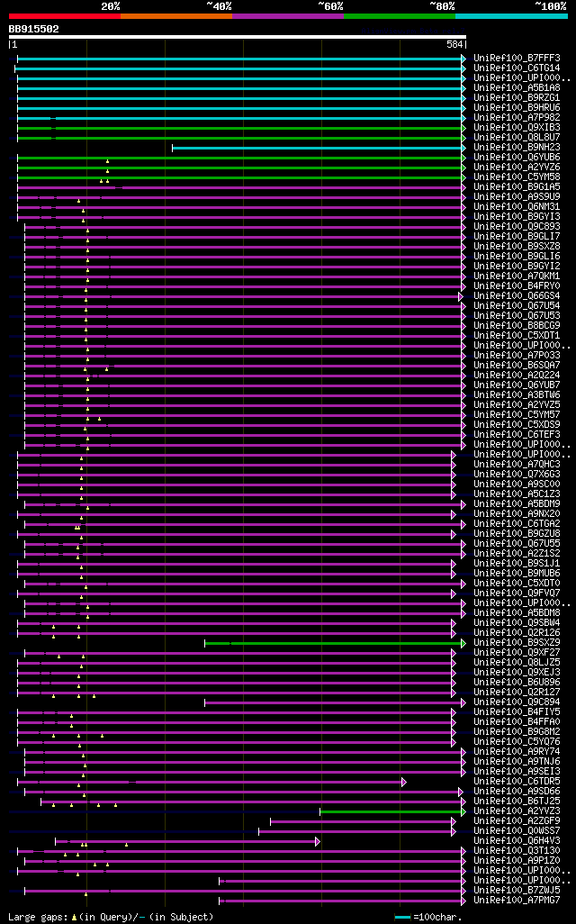Click the arrowhead ending the UniRef100_A7QHC3 bar
Image resolution: width=576 pixels, height=924 pixels.
(454, 465)
